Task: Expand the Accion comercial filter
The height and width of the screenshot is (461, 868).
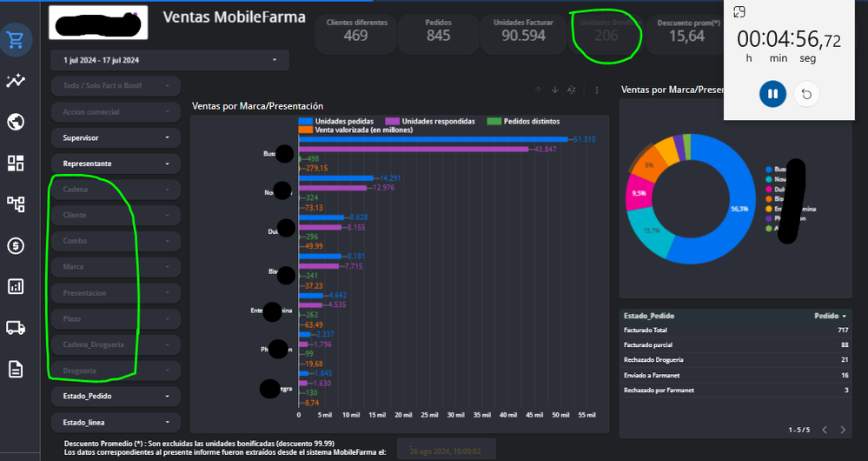Action: point(116,112)
